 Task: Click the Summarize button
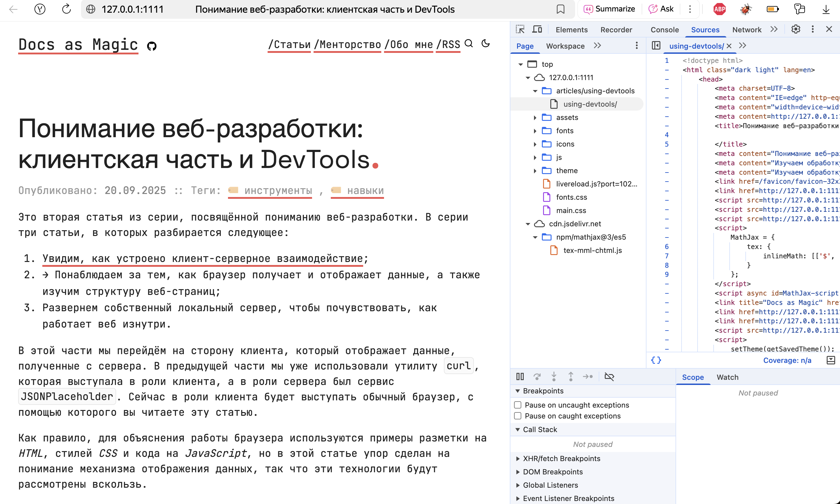609,9
